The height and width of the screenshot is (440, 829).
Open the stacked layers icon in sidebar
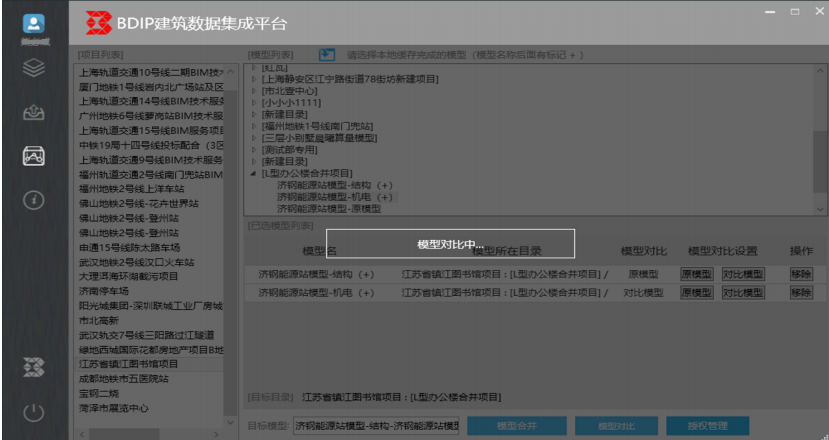[x=33, y=68]
